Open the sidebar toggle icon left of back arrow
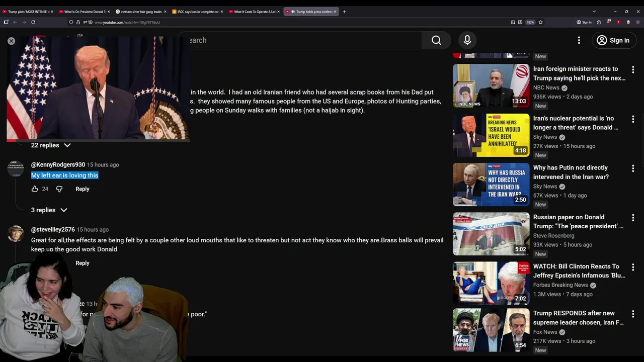 click(x=6, y=22)
